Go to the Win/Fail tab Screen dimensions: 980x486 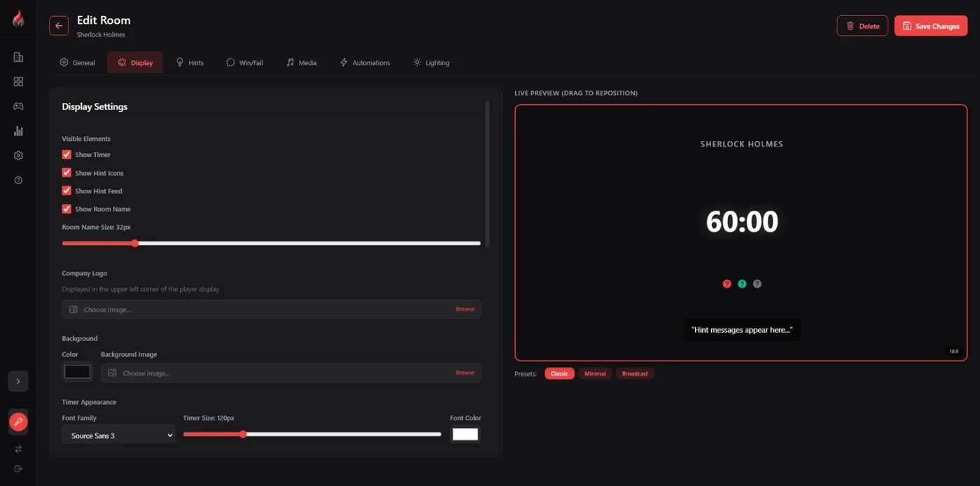pyautogui.click(x=244, y=62)
